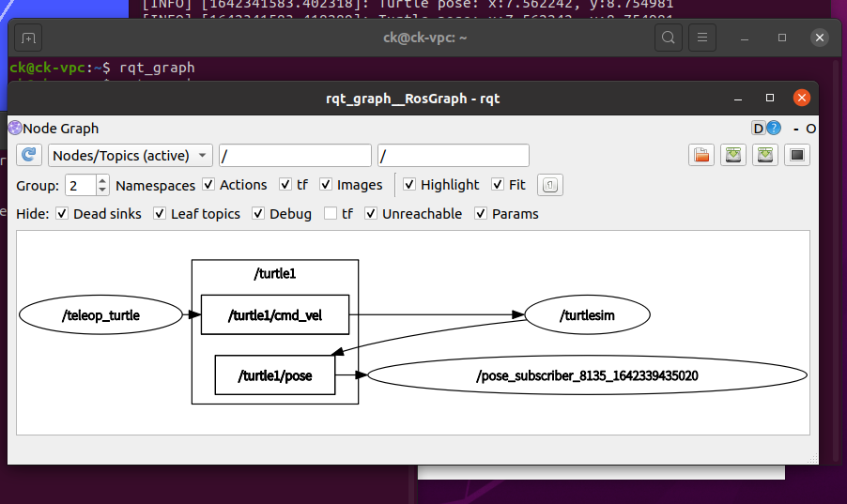The width and height of the screenshot is (847, 504).
Task: Select the /turtle1/pose topic box
Action: click(275, 374)
